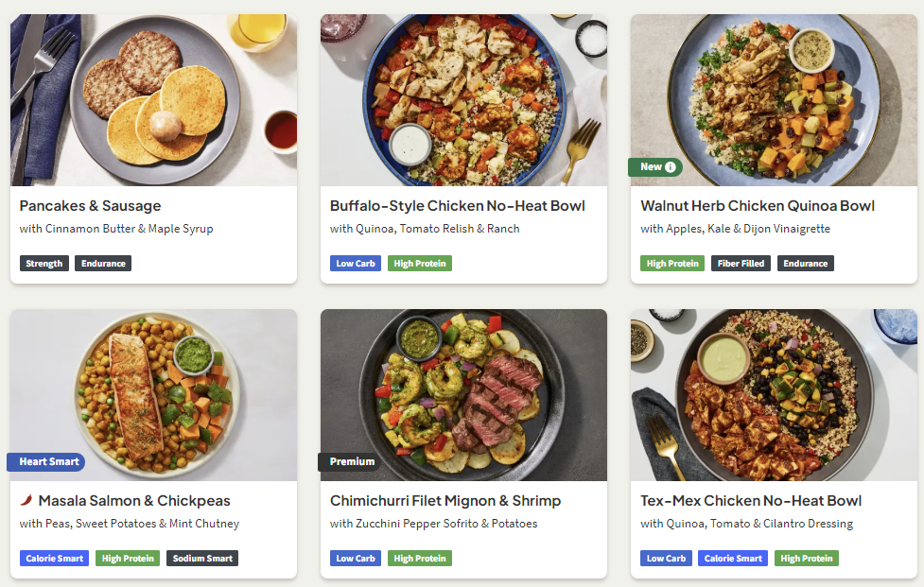Image resolution: width=924 pixels, height=587 pixels.
Task: Click Low Carb tag on Buffalo-Style Chicken
Action: pyautogui.click(x=356, y=263)
